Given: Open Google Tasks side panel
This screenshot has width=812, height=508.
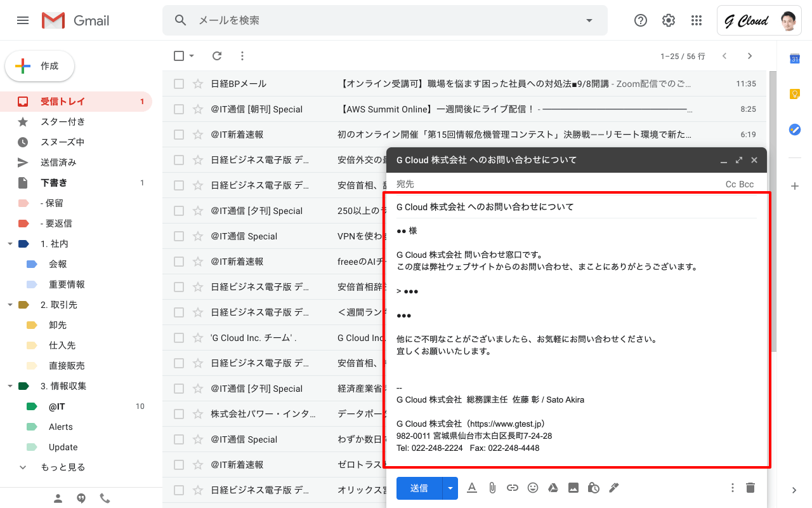Looking at the screenshot, I should click(794, 130).
